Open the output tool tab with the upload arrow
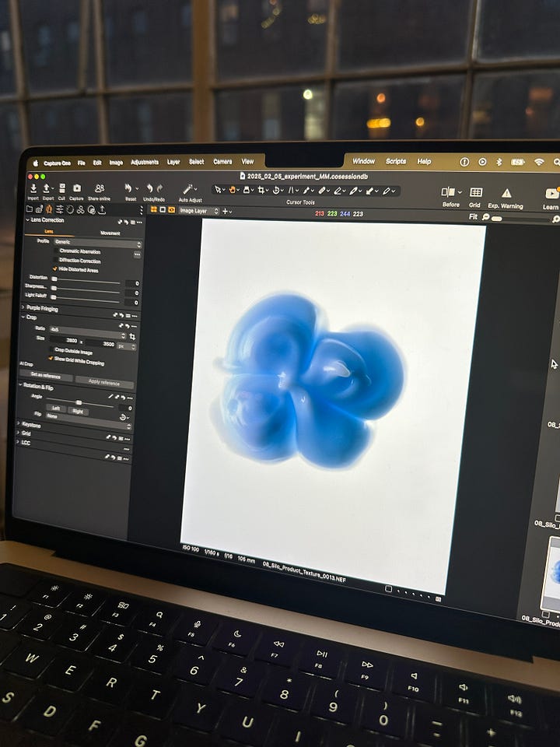The image size is (560, 747). tap(102, 210)
